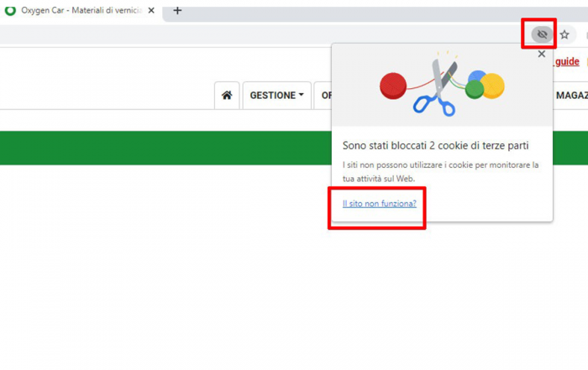
Task: Close the Oxygen Car tab
Action: [151, 10]
